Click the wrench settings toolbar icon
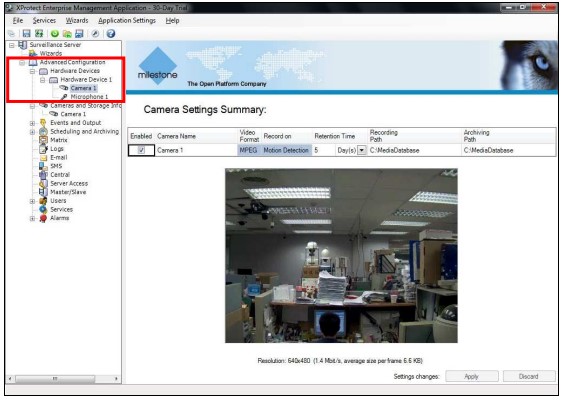 95,33
